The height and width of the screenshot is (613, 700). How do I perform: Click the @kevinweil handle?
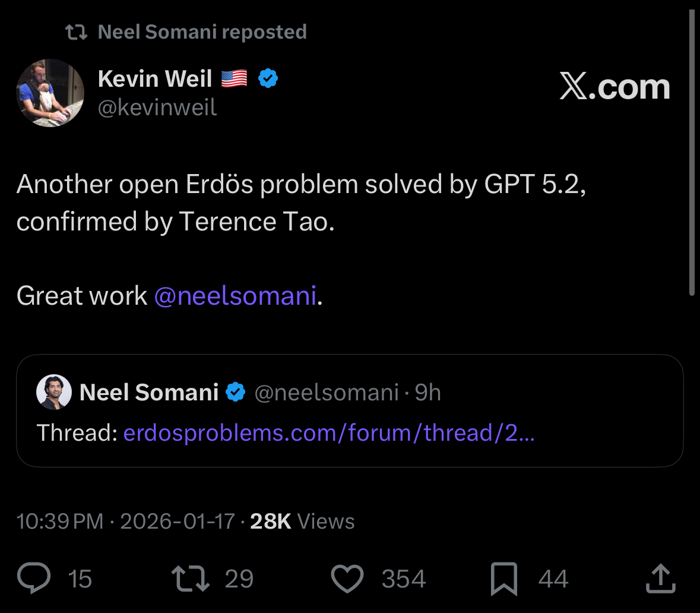(x=157, y=108)
